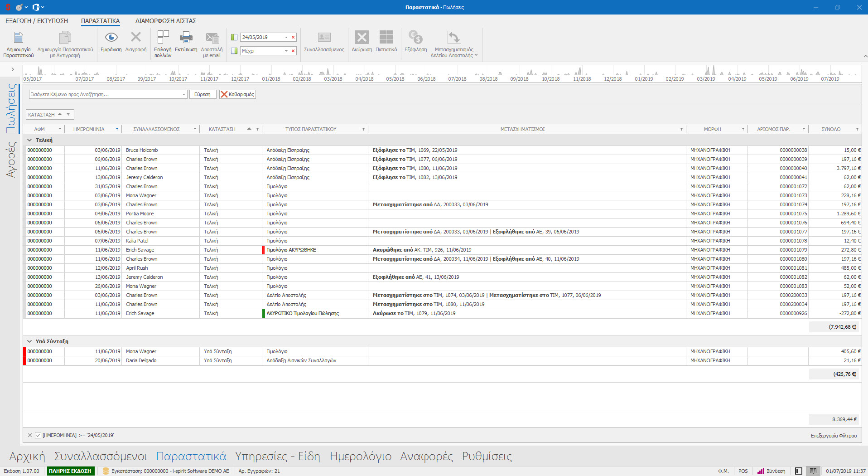Screen dimensions: 868x476
Task: Click the Δημιουργία Παραστατικού document icon
Action: (x=19, y=38)
